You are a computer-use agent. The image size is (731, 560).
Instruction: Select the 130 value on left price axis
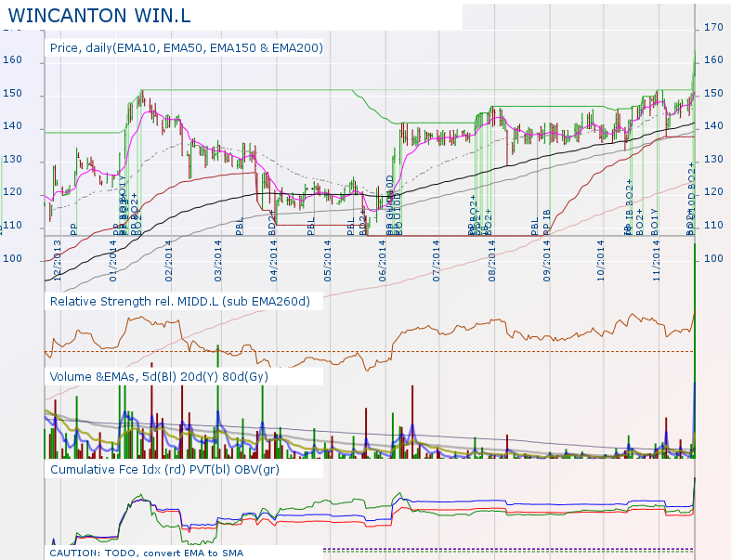pyautogui.click(x=13, y=160)
